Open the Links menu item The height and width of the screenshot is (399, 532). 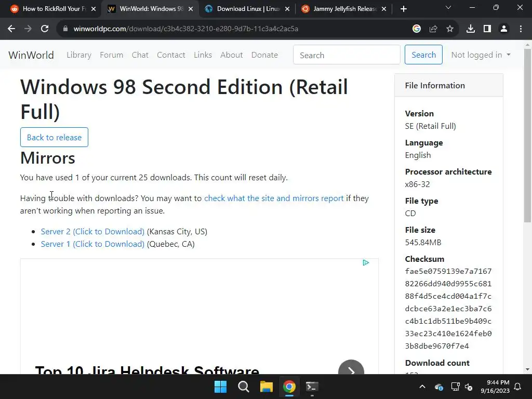203,55
